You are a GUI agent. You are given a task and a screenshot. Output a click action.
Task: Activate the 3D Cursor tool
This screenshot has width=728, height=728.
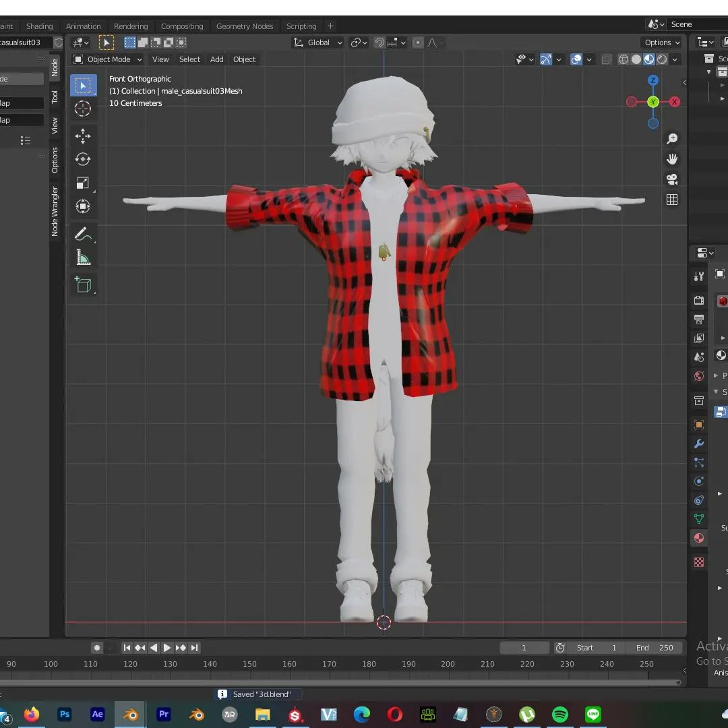(83, 109)
